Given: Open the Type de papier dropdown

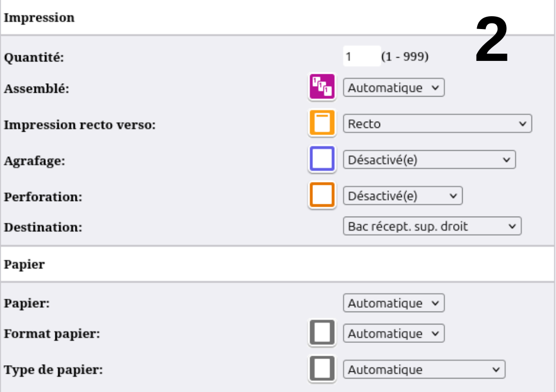Looking at the screenshot, I should coord(424,369).
